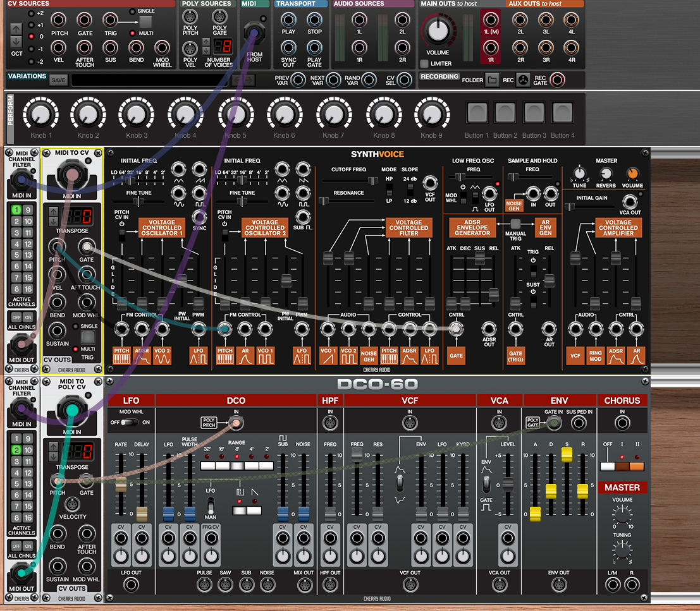Click the Transport PLAY jack
The height and width of the screenshot is (611, 700).
(x=288, y=20)
